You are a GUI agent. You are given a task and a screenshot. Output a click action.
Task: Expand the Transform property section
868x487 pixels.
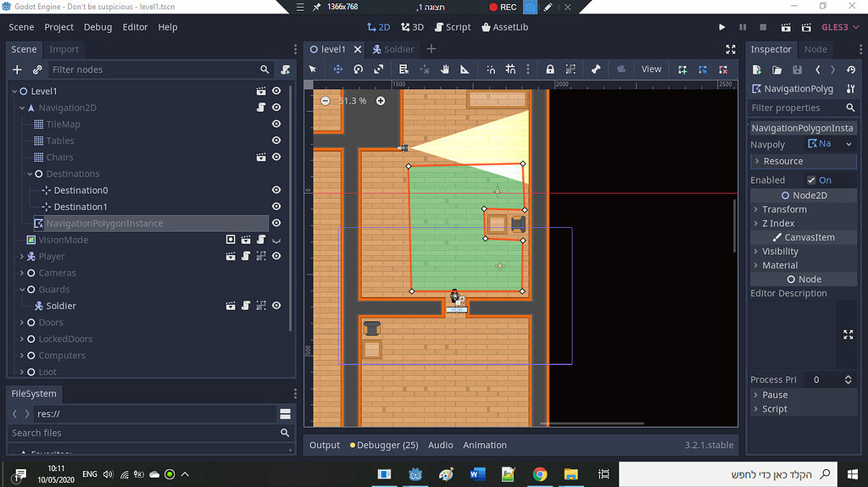(x=784, y=209)
